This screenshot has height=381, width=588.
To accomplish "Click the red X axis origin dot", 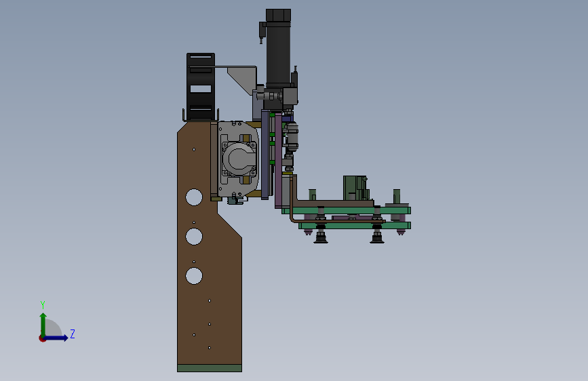I will (42, 338).
